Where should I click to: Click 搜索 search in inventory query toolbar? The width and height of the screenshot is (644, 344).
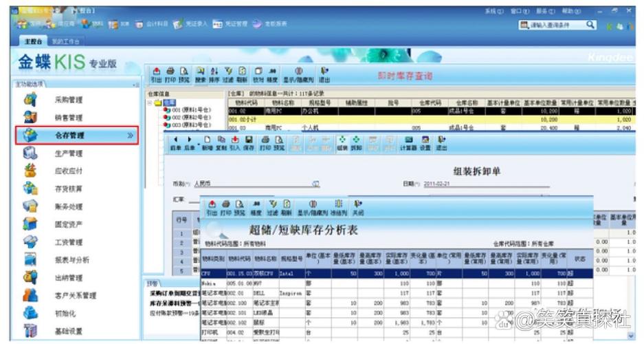201,75
